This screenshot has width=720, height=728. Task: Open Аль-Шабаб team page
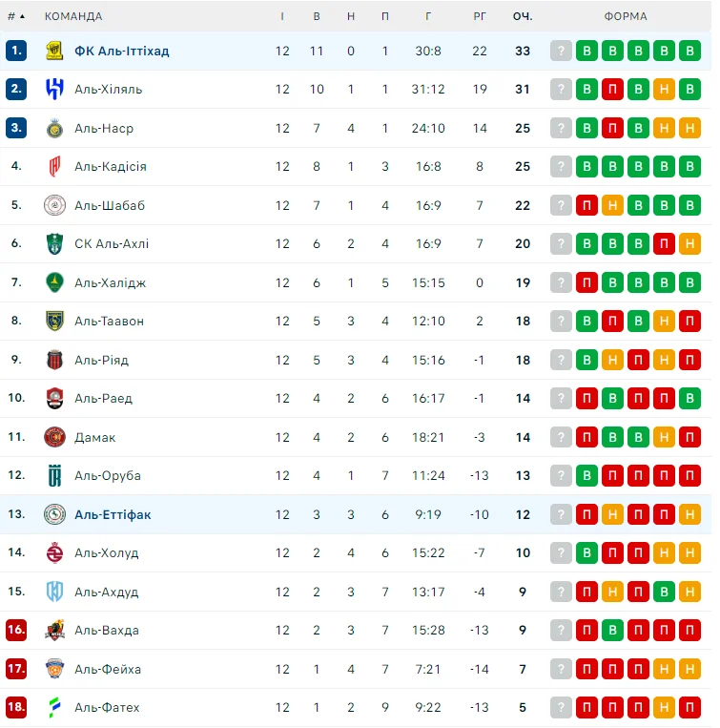[x=110, y=205]
